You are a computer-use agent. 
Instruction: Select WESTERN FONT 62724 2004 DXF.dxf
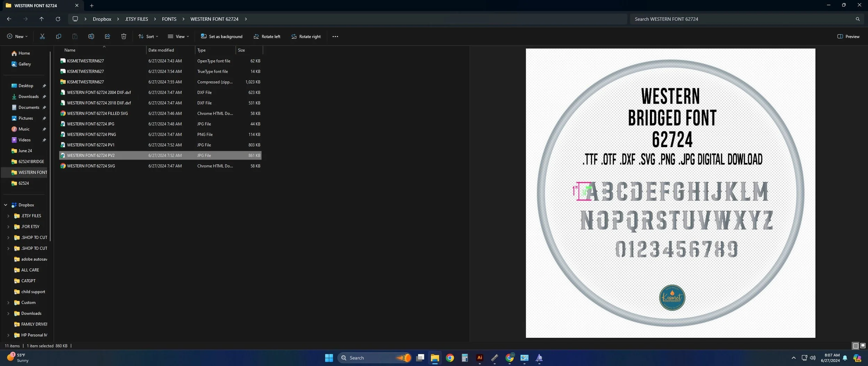[x=160, y=92]
